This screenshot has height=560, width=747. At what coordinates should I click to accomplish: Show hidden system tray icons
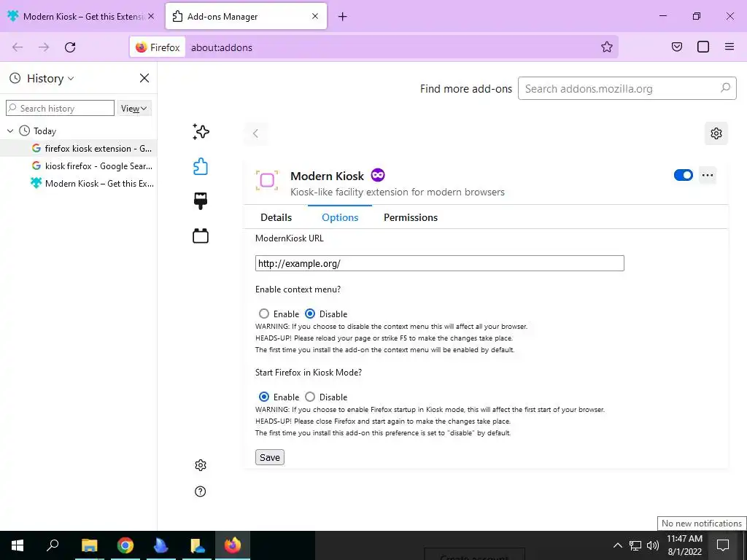pyautogui.click(x=617, y=545)
